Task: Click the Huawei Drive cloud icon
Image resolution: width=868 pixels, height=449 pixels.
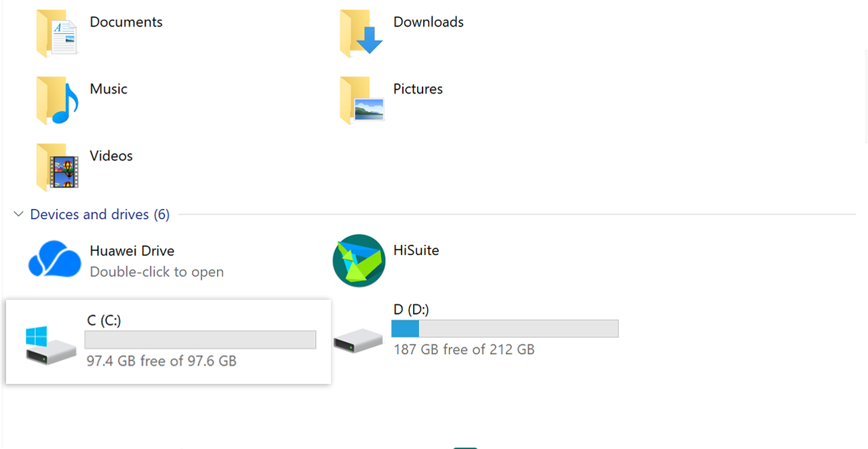Action: tap(54, 260)
